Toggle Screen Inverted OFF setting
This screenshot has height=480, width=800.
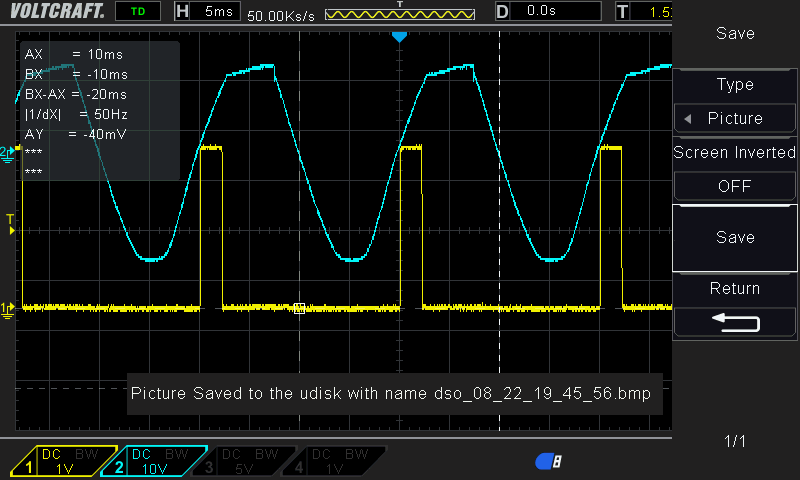tap(735, 186)
